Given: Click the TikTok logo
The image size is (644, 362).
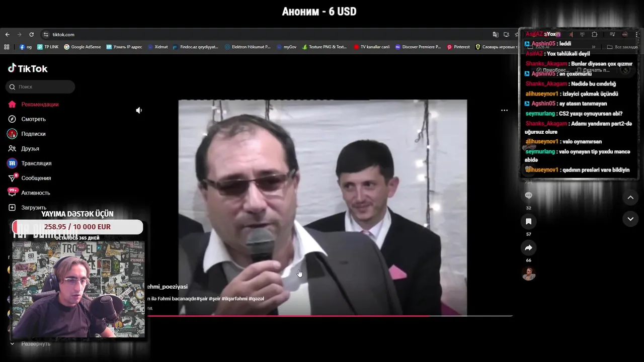Looking at the screenshot, I should (x=28, y=68).
